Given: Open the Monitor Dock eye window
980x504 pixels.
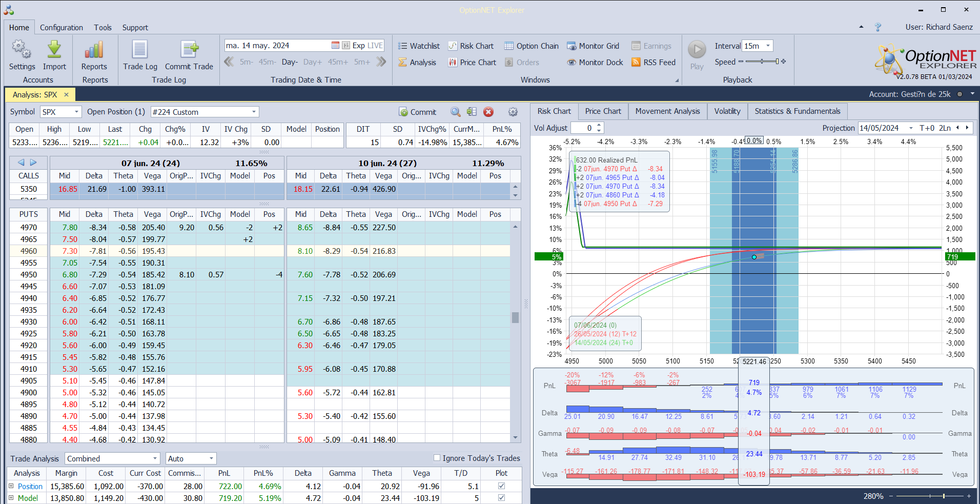Looking at the screenshot, I should 595,62.
